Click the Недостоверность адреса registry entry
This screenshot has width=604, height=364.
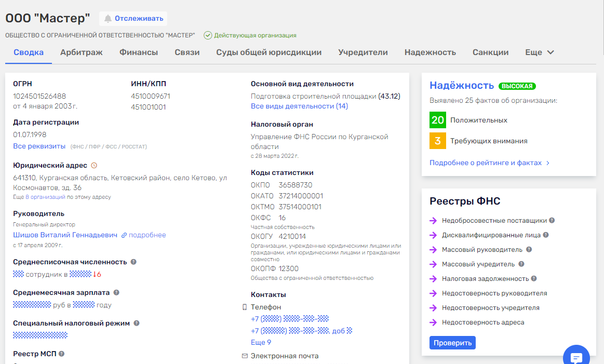pyautogui.click(x=483, y=322)
